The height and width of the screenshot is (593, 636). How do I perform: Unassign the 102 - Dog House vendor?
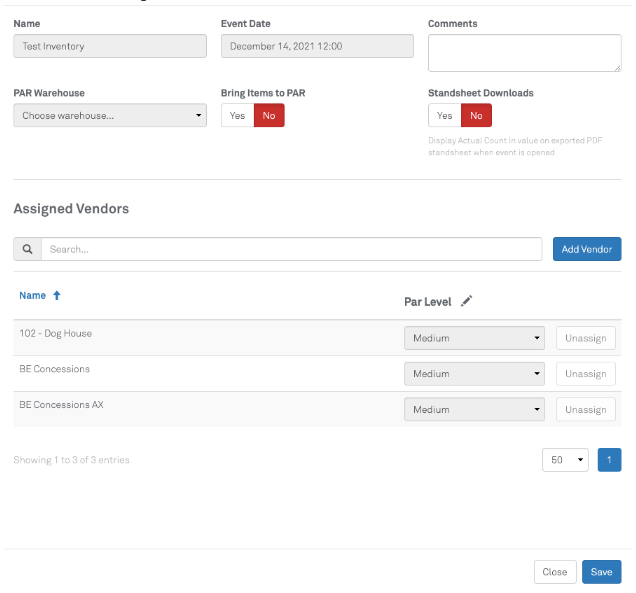click(x=585, y=338)
